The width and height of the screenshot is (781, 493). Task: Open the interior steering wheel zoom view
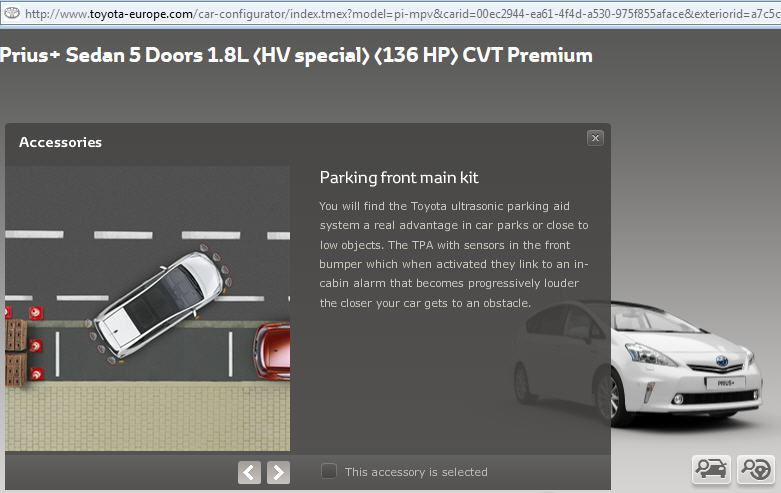coord(756,469)
